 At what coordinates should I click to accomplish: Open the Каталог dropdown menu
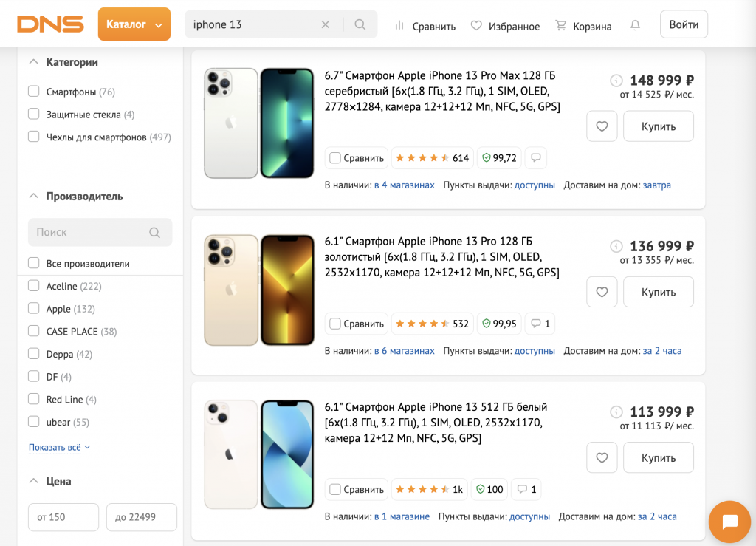(134, 24)
